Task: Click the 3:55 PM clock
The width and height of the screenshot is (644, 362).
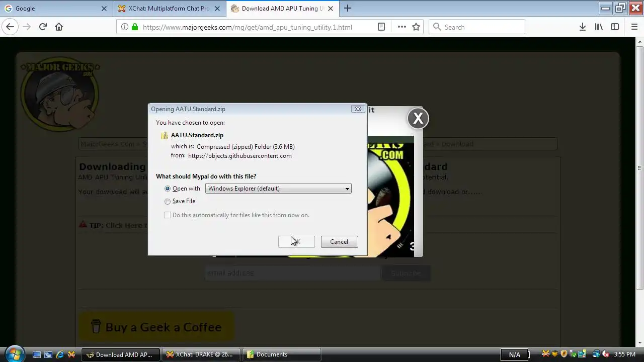Action: 624,354
